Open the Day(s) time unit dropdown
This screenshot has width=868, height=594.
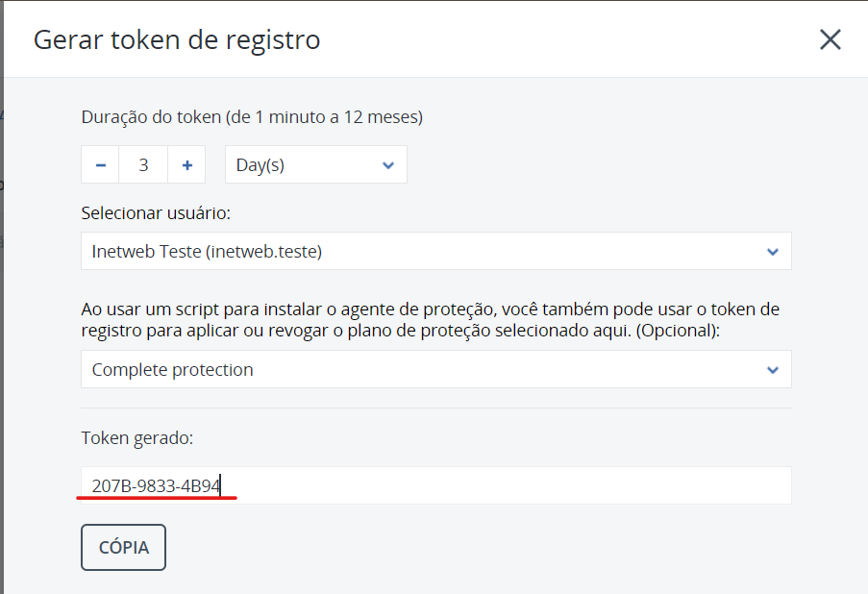(x=316, y=165)
